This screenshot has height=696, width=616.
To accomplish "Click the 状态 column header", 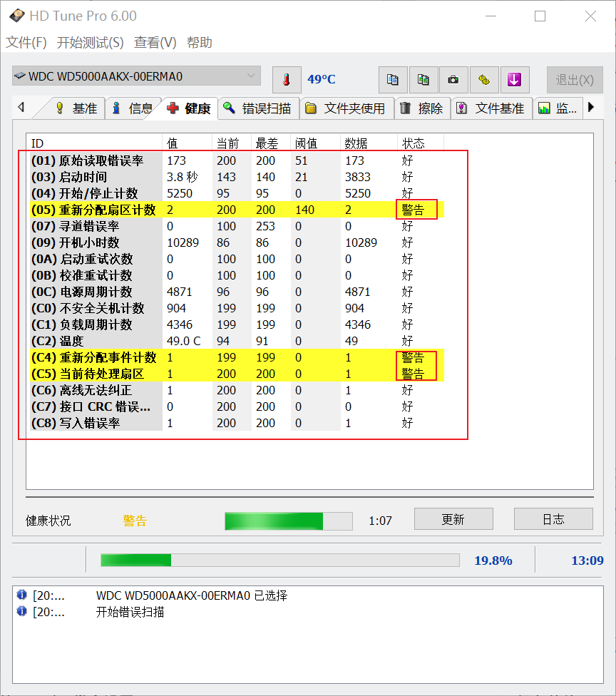I will pos(420,143).
